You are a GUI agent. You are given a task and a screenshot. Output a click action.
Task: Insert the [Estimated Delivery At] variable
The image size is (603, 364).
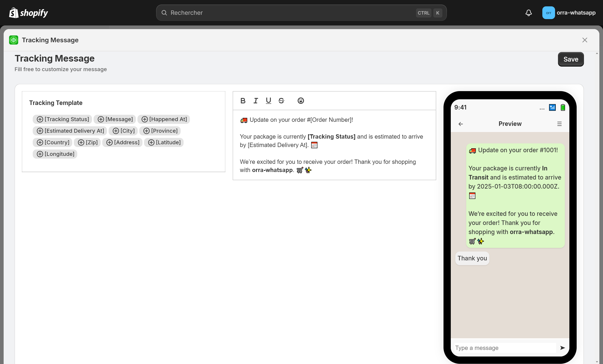(x=70, y=131)
